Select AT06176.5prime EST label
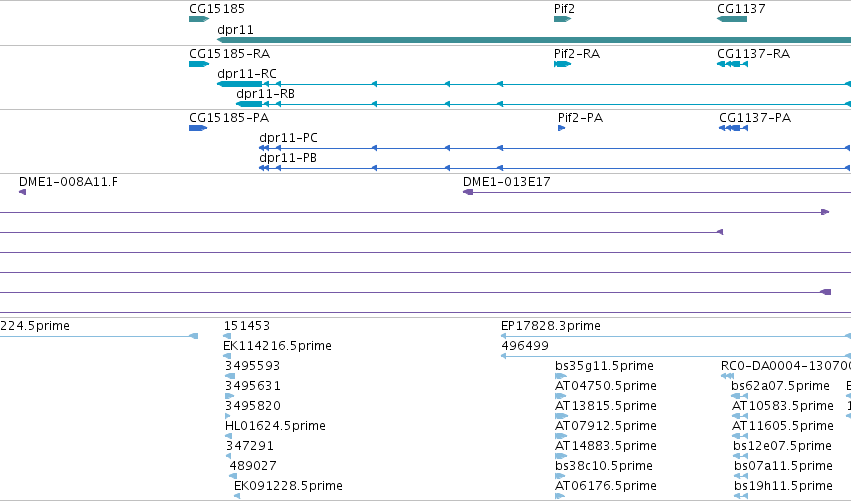 click(606, 486)
